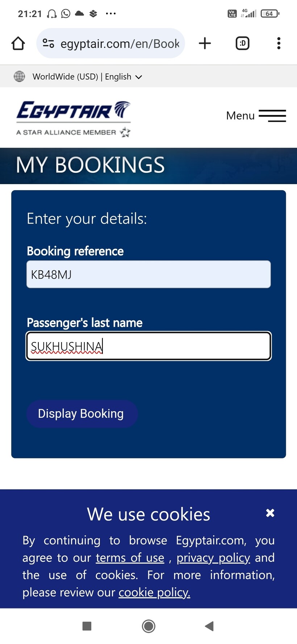Click the Booking reference field
The image size is (297, 644).
click(148, 274)
